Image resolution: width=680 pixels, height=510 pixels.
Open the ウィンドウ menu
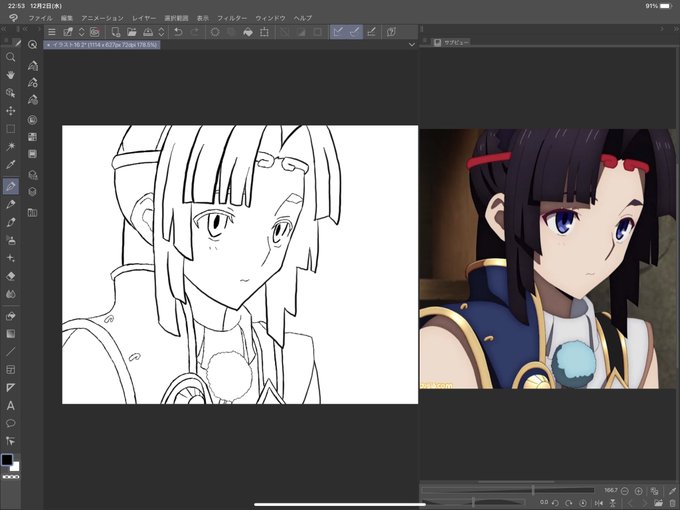[x=270, y=18]
